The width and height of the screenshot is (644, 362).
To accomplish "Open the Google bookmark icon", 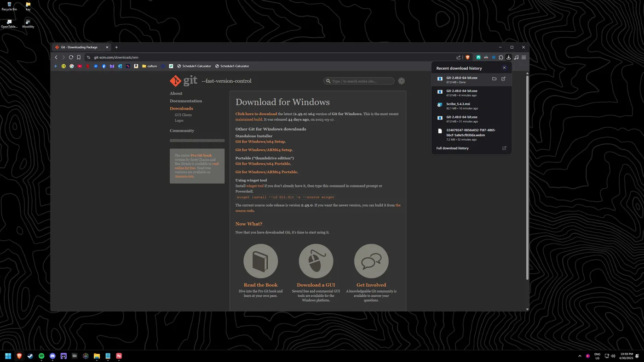I will (x=72, y=66).
